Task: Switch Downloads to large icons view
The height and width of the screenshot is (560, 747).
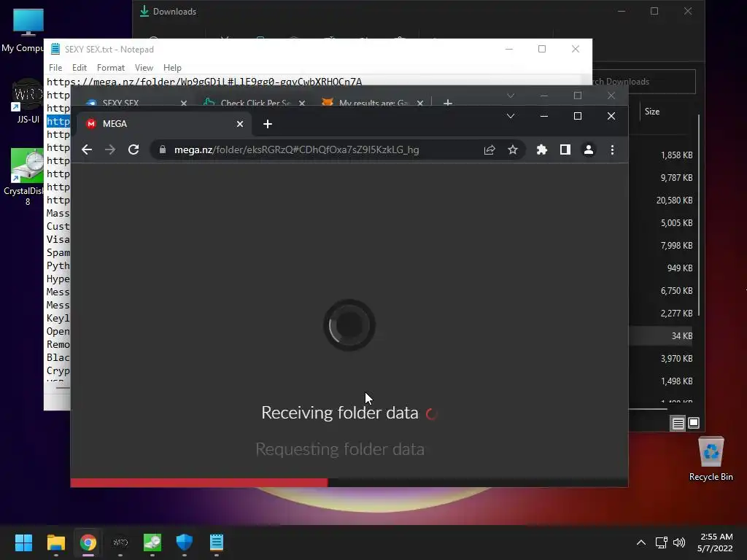Action: (x=694, y=423)
